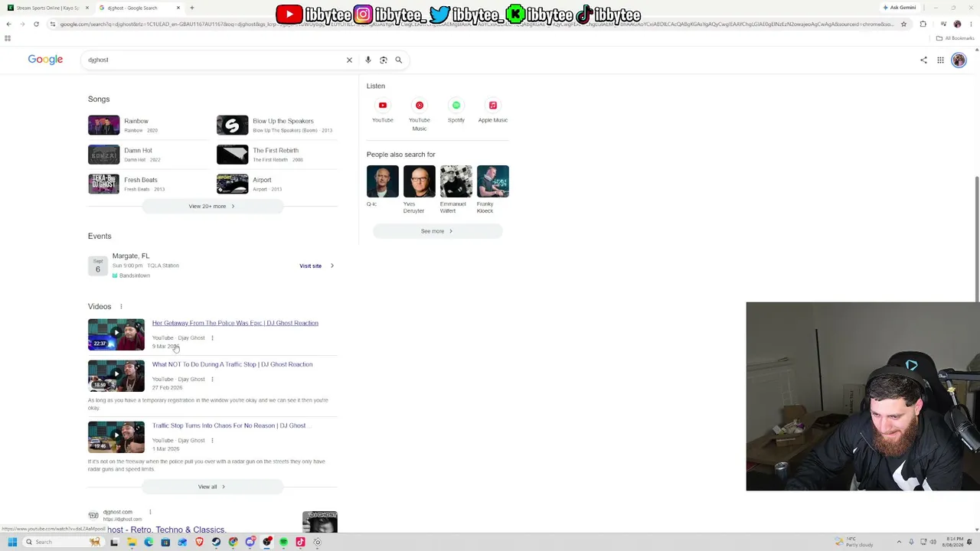Viewport: 980px width, 551px height.
Task: Open Spotify from the taskbar
Action: pyautogui.click(x=283, y=542)
